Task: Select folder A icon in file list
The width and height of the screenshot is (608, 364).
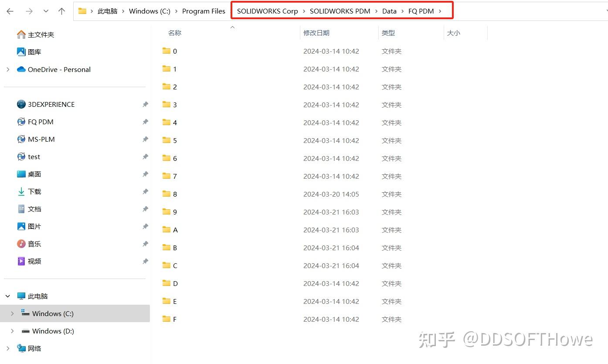Action: (x=166, y=229)
